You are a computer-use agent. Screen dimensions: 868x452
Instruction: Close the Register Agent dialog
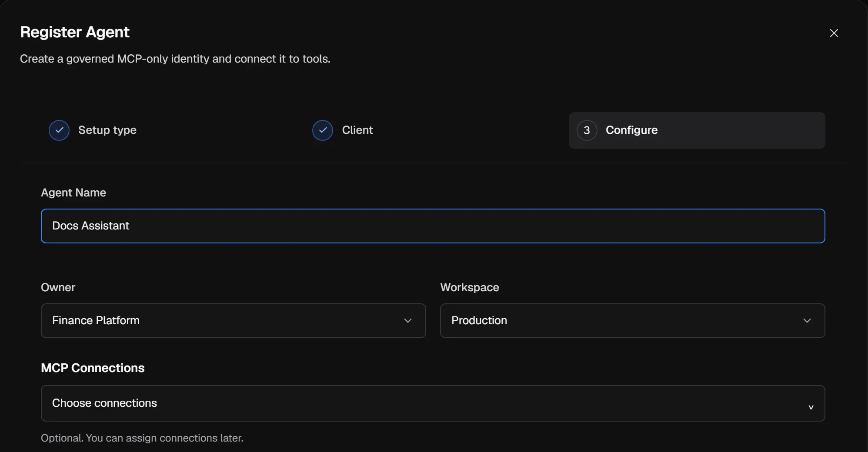click(x=834, y=33)
